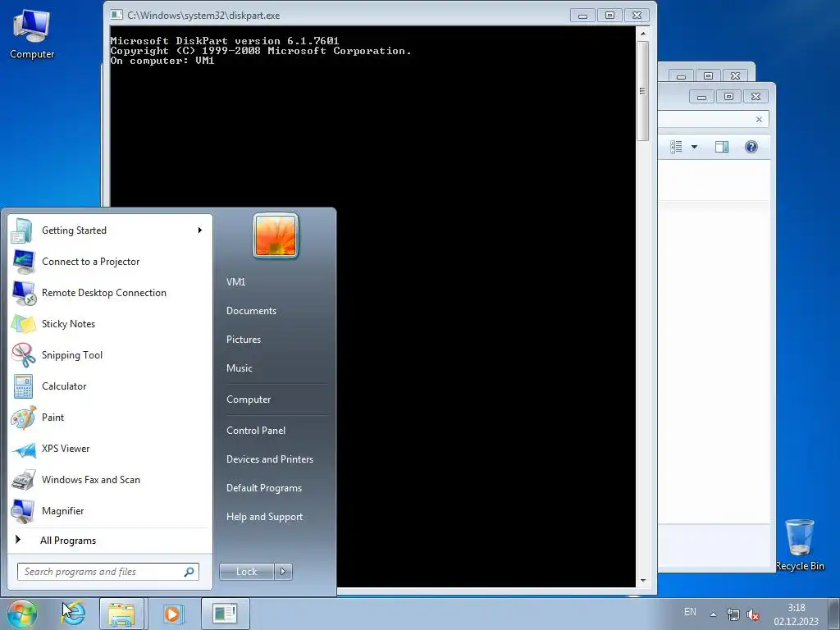Open Recycle Bin desktop icon
Image resolution: width=840 pixels, height=630 pixels.
tap(800, 545)
